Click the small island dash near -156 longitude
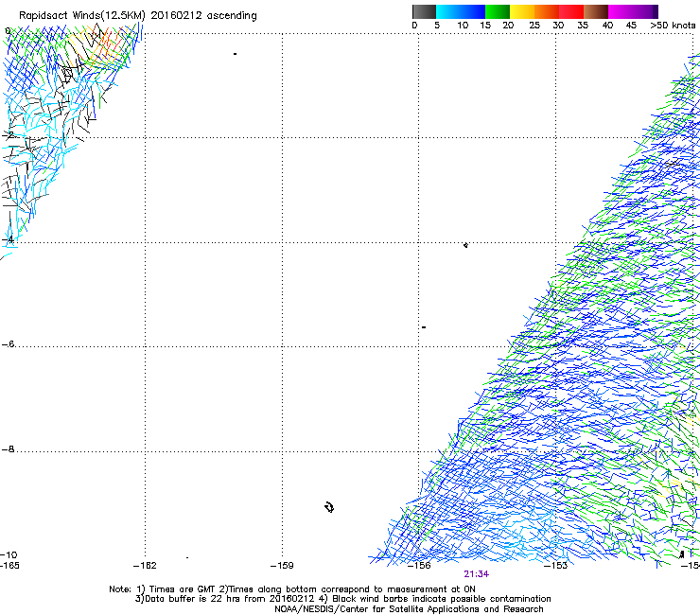Screen dimensions: 700x615 (x=424, y=327)
